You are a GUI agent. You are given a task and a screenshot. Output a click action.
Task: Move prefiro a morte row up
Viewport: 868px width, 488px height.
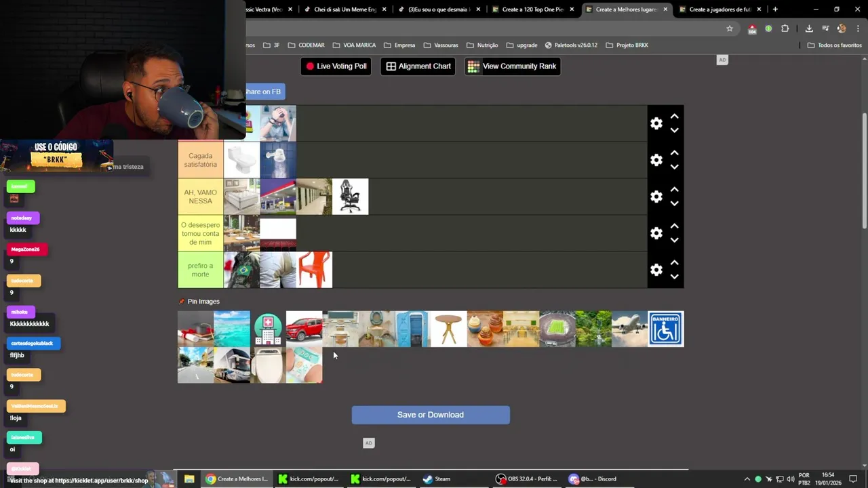pyautogui.click(x=674, y=263)
